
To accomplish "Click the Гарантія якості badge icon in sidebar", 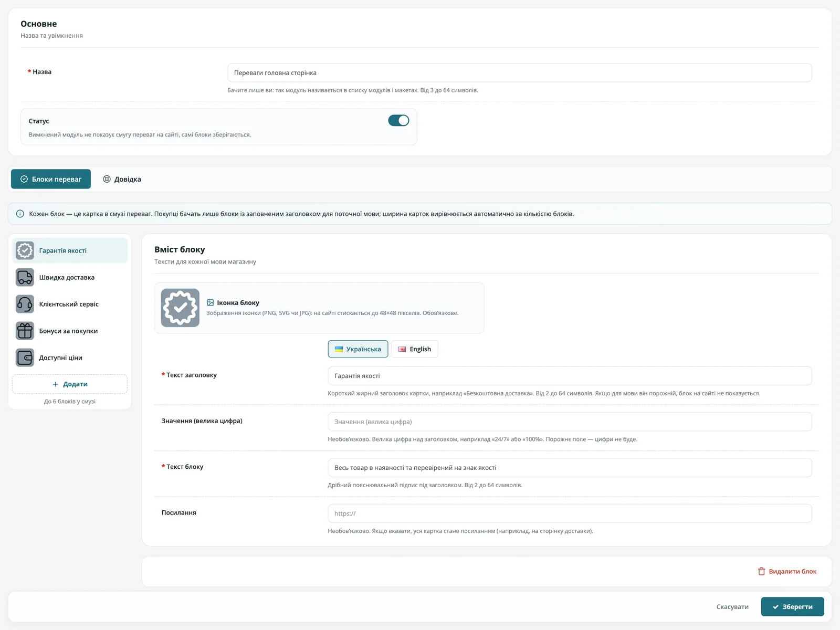I will 25,250.
